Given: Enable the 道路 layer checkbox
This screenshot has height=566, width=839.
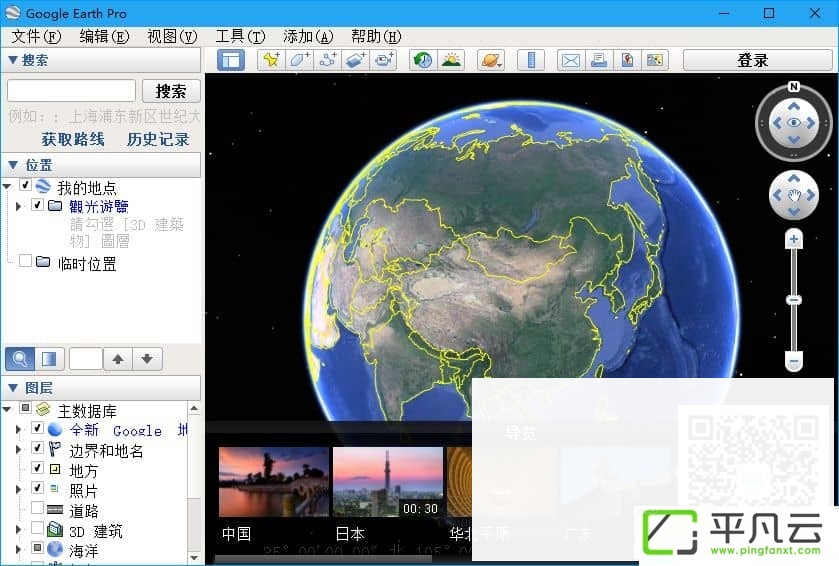Looking at the screenshot, I should (x=37, y=507).
